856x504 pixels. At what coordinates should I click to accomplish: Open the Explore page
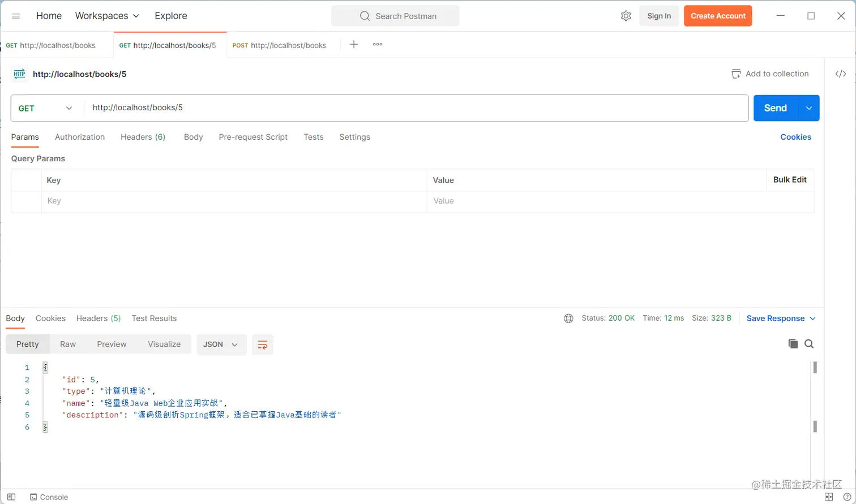(x=171, y=16)
